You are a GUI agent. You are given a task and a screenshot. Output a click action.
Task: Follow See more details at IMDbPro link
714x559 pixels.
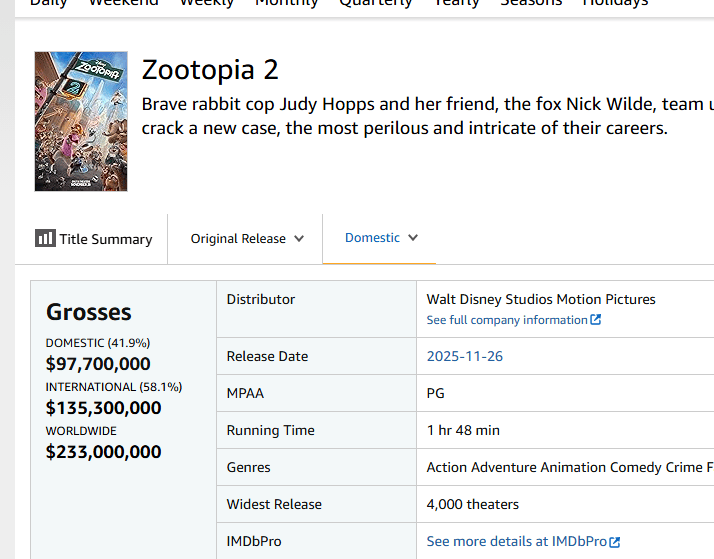pos(516,541)
